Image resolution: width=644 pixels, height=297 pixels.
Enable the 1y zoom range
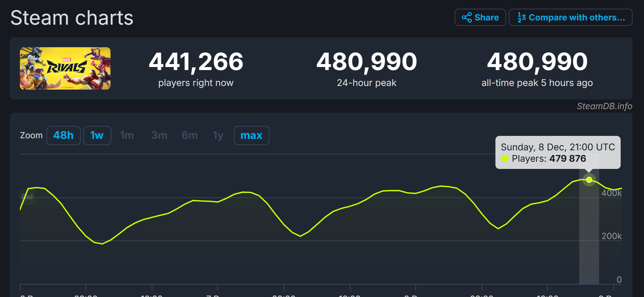tap(218, 136)
